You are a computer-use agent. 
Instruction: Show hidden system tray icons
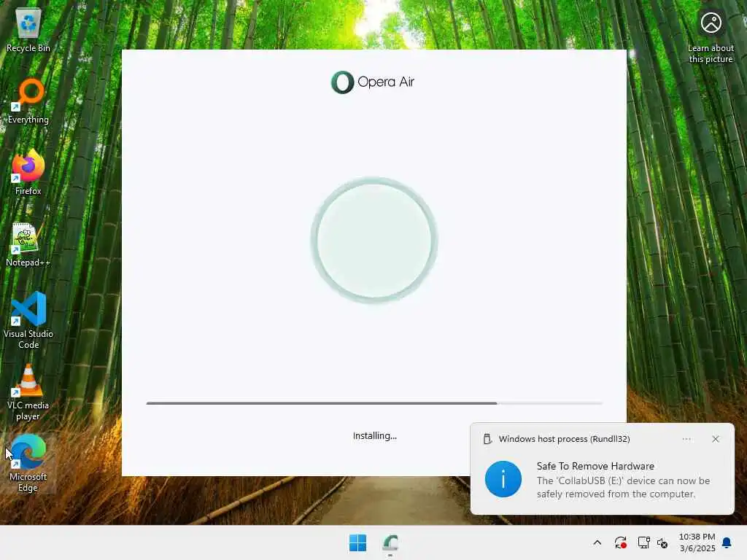click(x=597, y=542)
